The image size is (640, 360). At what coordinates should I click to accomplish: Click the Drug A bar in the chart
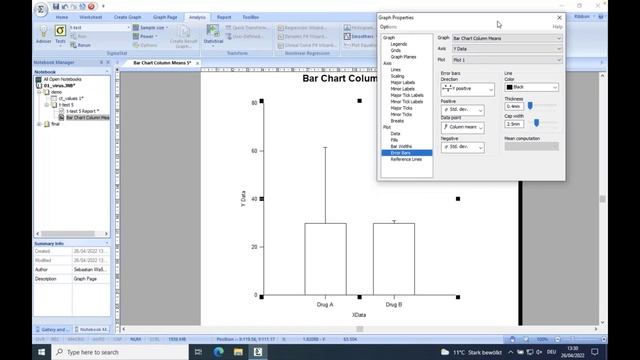pyautogui.click(x=325, y=259)
